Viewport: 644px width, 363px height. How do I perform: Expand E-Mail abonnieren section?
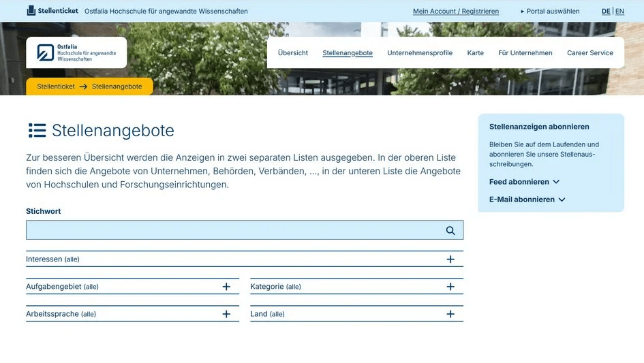click(x=527, y=200)
